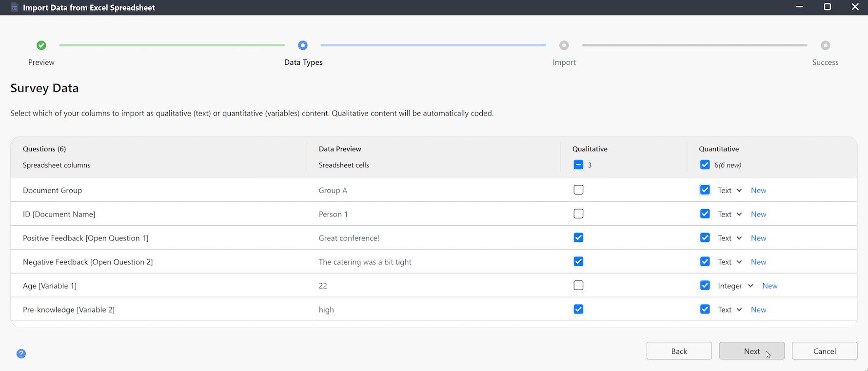
Task: Click the 'Great conference!' preview cell
Action: click(x=349, y=238)
